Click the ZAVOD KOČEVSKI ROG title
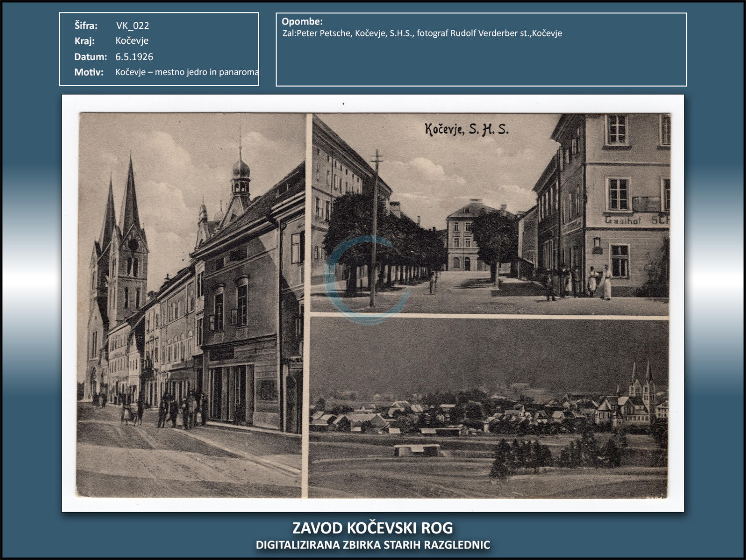This screenshot has width=746, height=560. (x=373, y=528)
